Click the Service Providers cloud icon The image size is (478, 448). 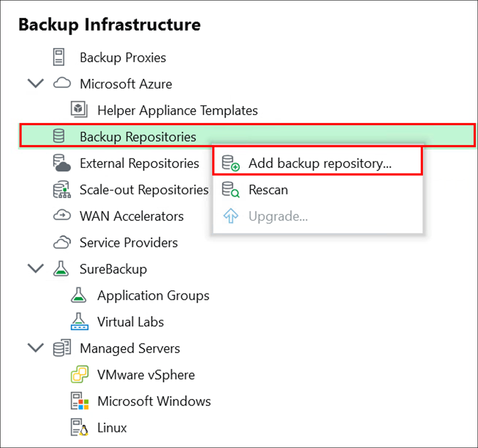click(x=61, y=242)
